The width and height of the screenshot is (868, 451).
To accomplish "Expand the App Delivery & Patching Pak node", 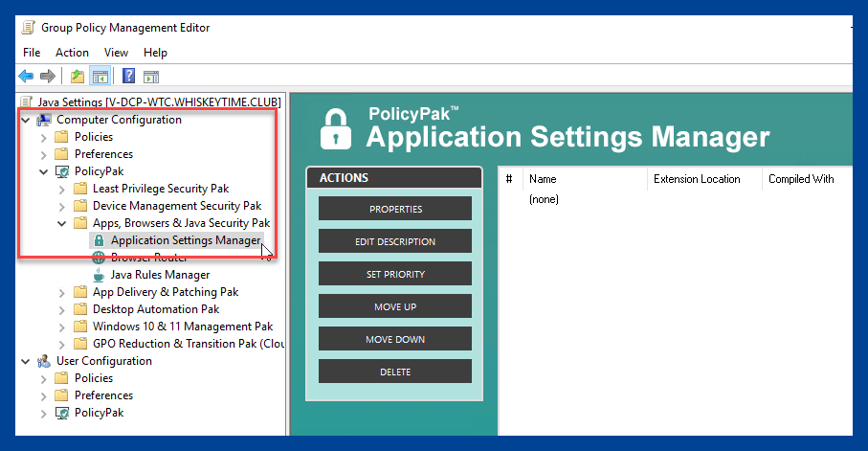I will click(62, 293).
